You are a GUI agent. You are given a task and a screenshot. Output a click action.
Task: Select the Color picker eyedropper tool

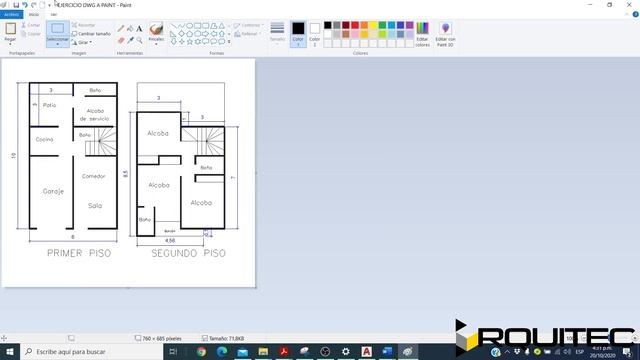pos(130,40)
